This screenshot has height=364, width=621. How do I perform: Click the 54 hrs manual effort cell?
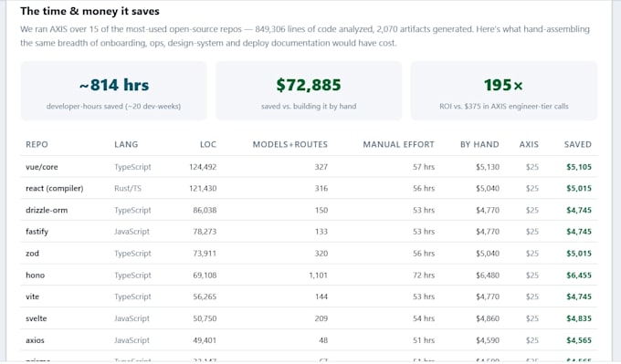click(424, 318)
